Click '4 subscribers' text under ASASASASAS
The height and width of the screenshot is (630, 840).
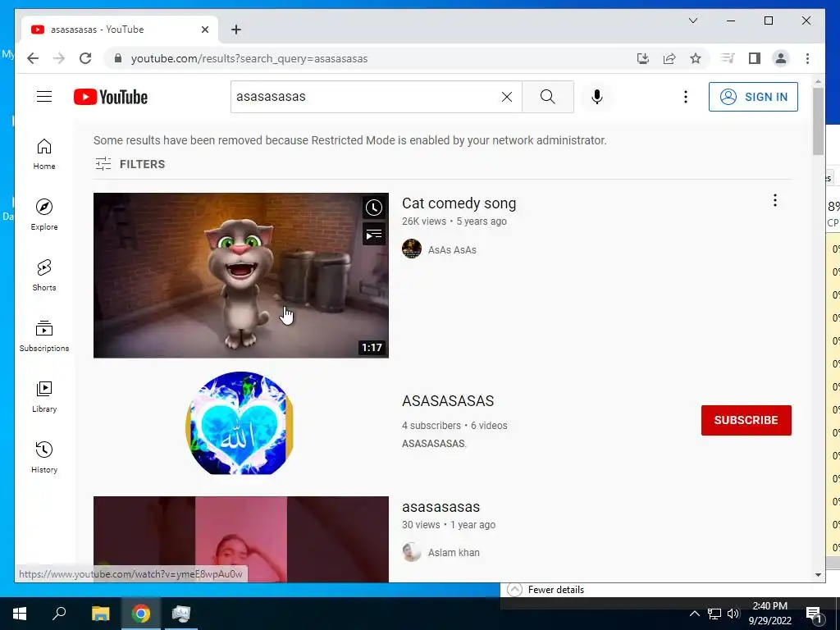click(x=431, y=426)
